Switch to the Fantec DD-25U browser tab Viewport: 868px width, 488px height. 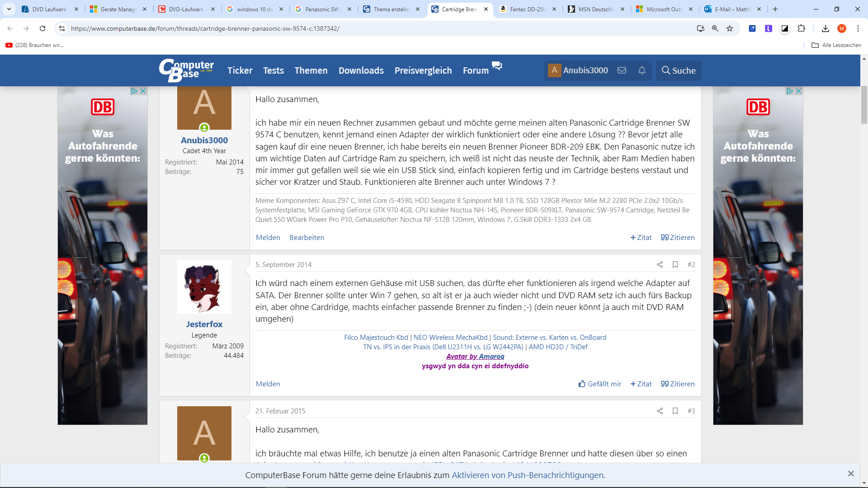[x=527, y=9]
